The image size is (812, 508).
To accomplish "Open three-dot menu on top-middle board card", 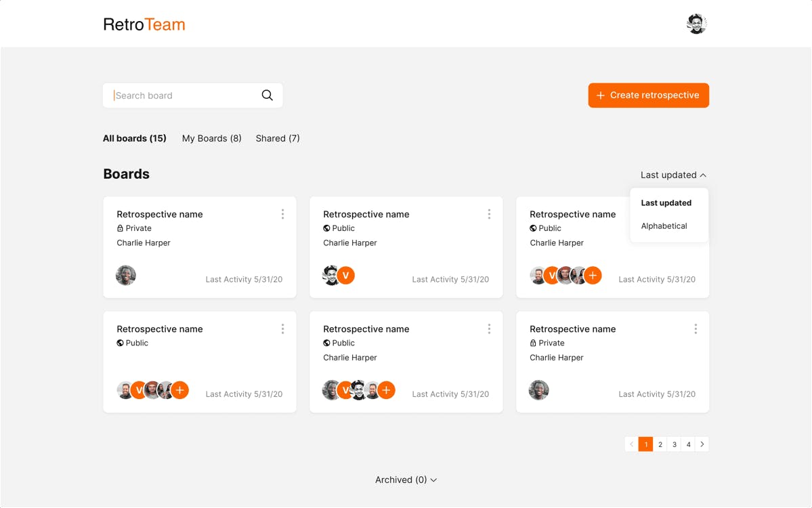I will click(489, 215).
